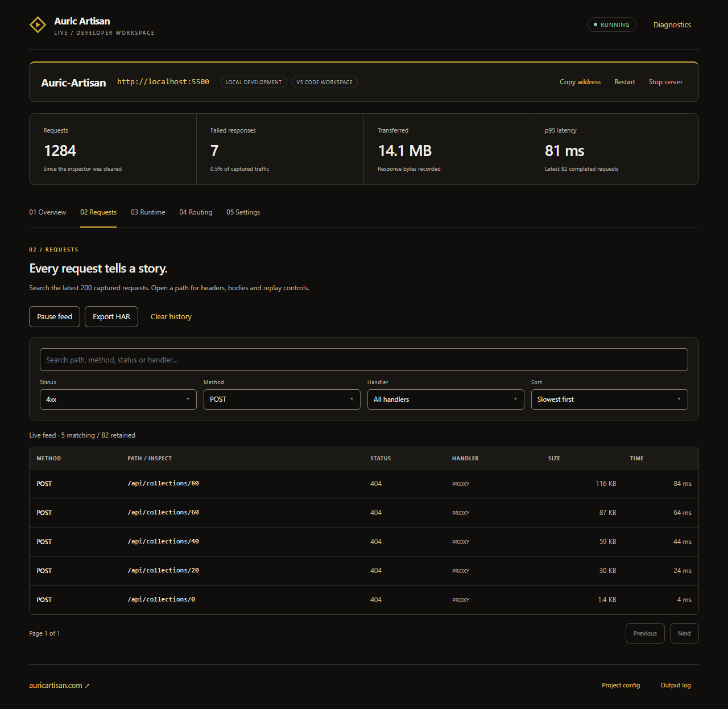Open the Diagnostics link
This screenshot has width=728, height=709.
click(672, 25)
